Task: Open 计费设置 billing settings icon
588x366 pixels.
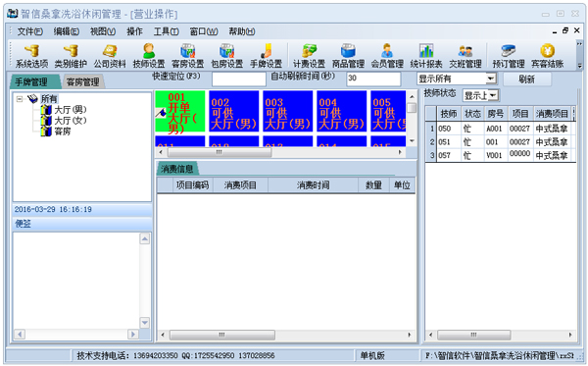Action: click(309, 56)
